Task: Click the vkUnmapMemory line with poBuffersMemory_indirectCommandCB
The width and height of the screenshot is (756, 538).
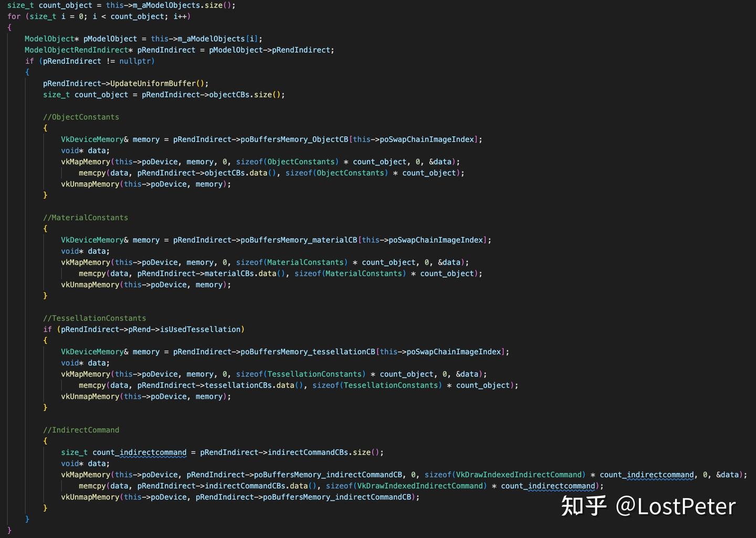Action: pyautogui.click(x=240, y=497)
